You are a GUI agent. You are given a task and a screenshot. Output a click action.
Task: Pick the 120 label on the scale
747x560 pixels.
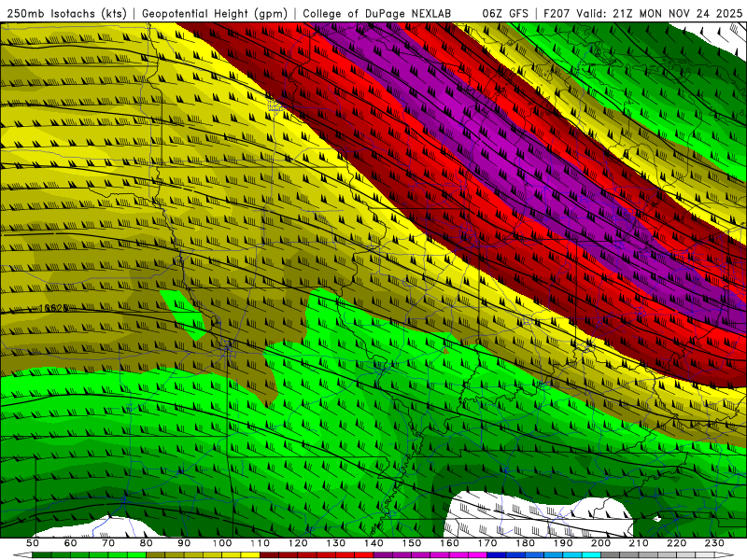click(298, 543)
